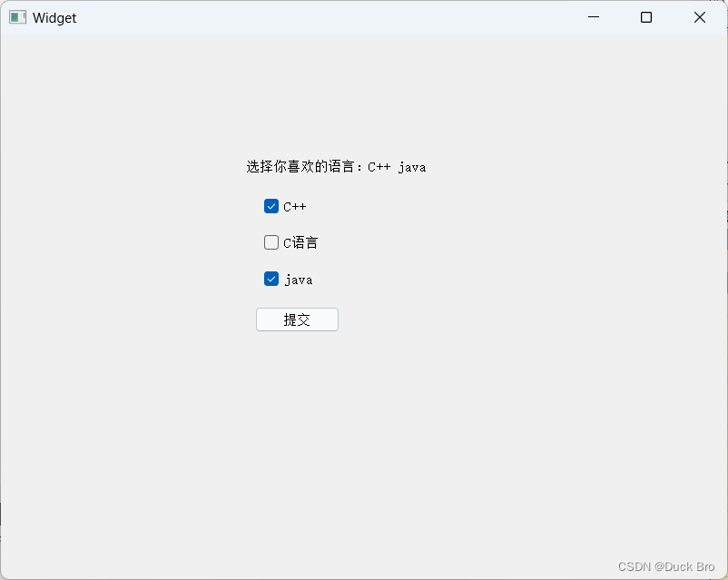Maximize the Widget window
Screen dimensions: 728x580
(646, 17)
